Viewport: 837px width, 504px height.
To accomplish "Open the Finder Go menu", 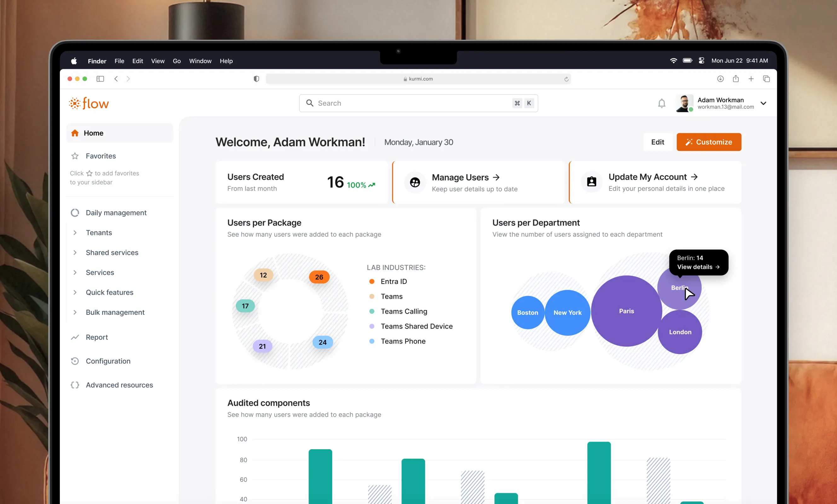I will point(177,61).
